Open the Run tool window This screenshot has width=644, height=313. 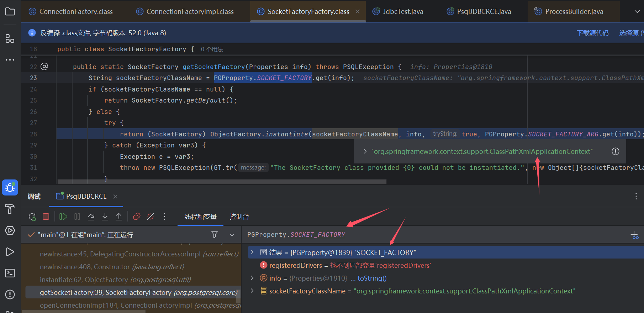(x=10, y=252)
